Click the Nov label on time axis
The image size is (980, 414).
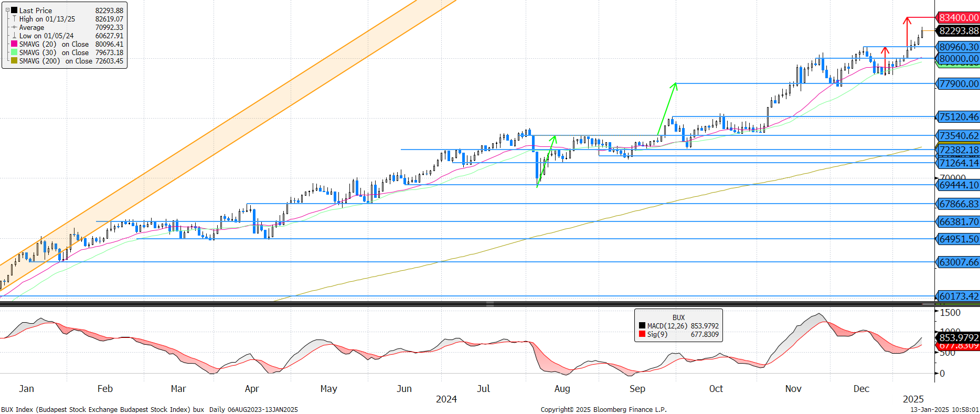point(793,389)
